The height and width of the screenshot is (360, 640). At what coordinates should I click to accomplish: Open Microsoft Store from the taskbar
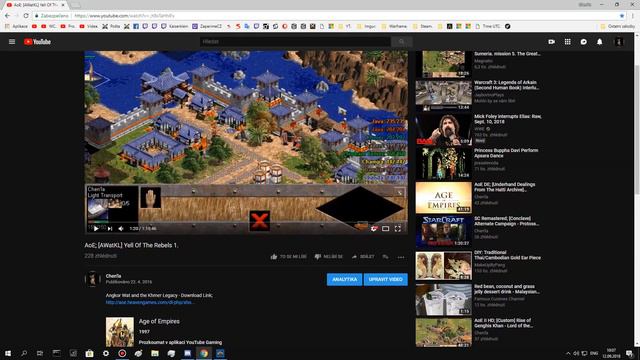(89, 353)
